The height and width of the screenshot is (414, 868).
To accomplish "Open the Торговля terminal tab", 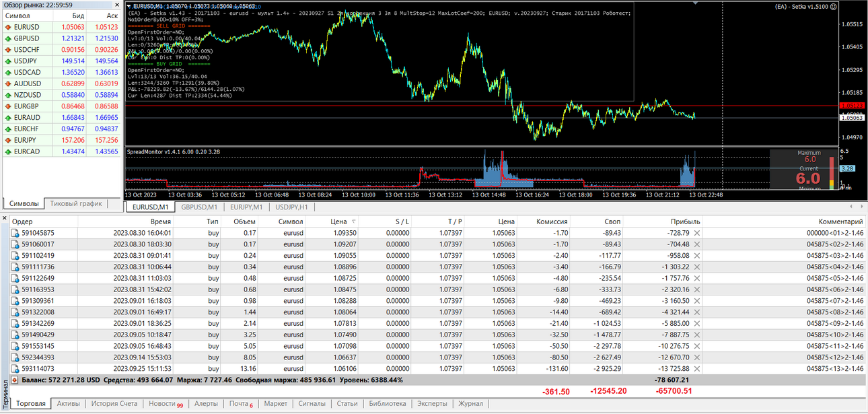I will pos(31,404).
